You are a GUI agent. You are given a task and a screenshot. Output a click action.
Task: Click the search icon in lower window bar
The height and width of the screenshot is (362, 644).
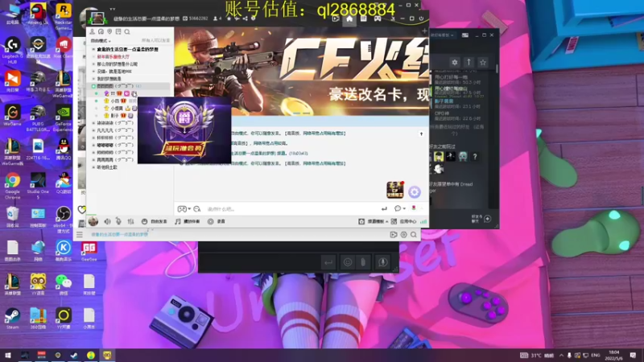click(414, 235)
